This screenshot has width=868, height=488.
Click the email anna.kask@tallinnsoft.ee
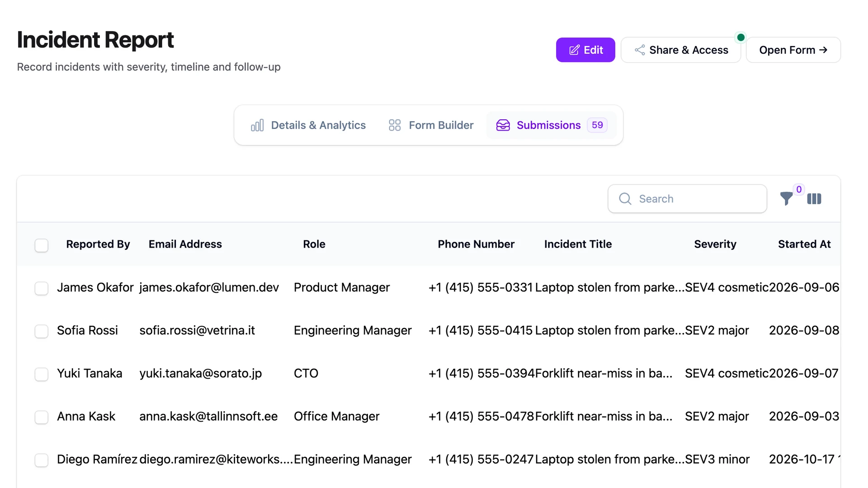click(x=208, y=416)
